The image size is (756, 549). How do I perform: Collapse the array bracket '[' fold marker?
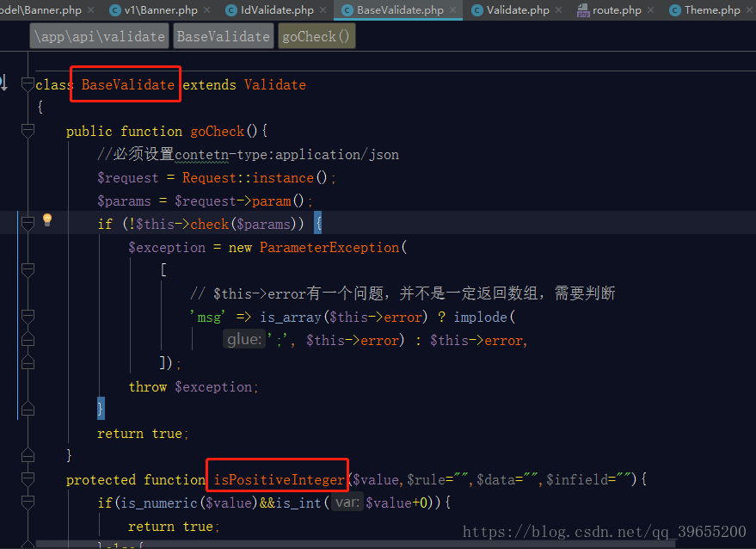pos(28,270)
